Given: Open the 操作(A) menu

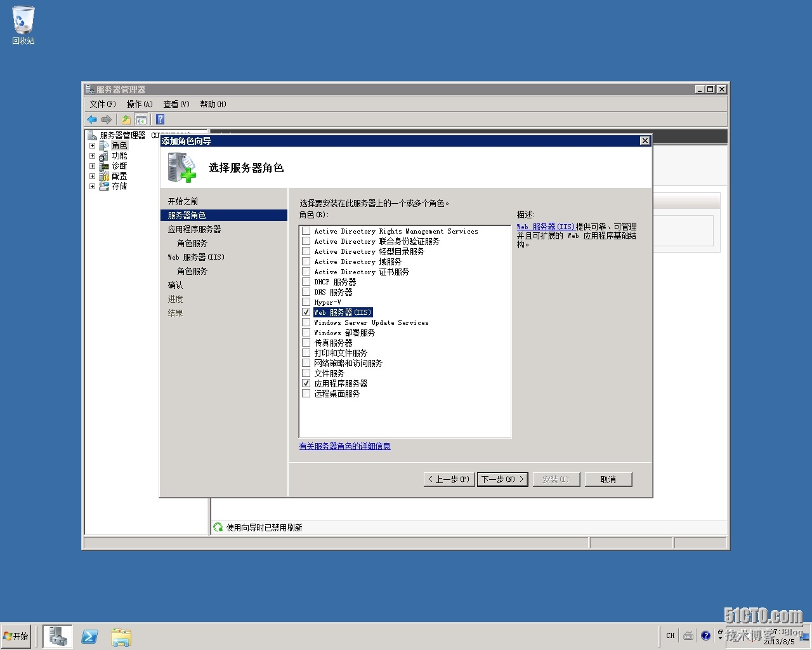Looking at the screenshot, I should coord(140,104).
